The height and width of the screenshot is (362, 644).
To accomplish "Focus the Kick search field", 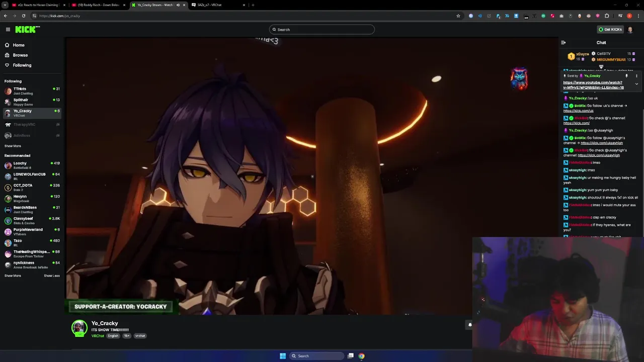I will pos(322,30).
